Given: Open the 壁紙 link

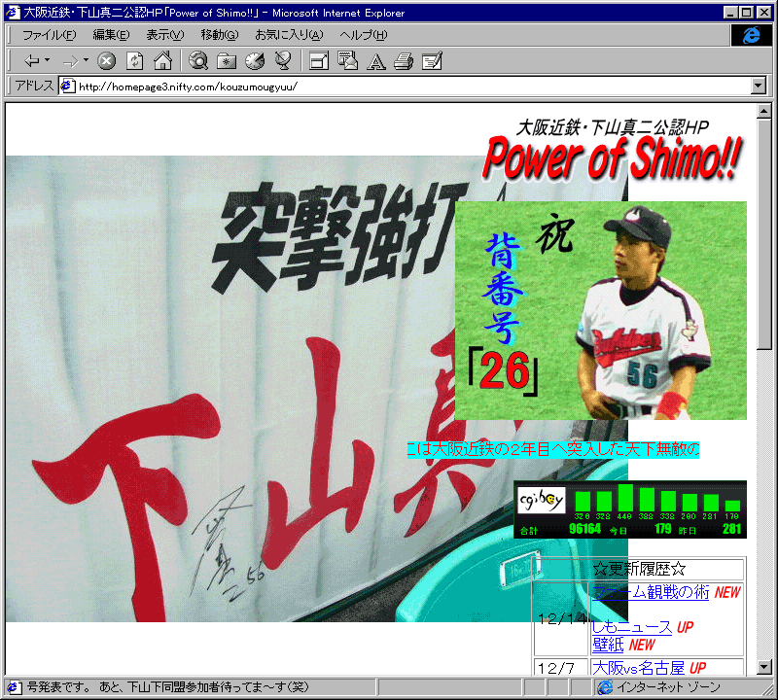Looking at the screenshot, I should [608, 645].
